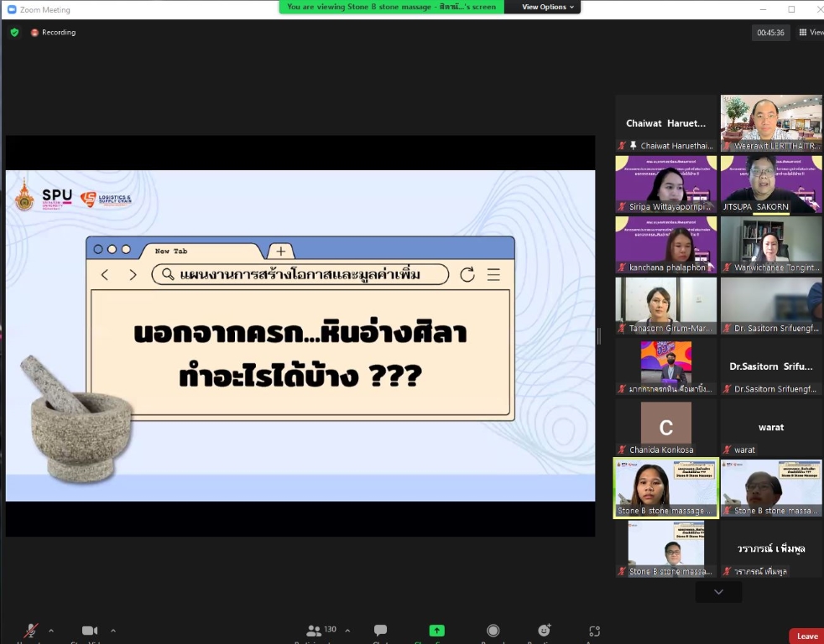
Task: Open the Chat panel icon
Action: click(x=380, y=630)
